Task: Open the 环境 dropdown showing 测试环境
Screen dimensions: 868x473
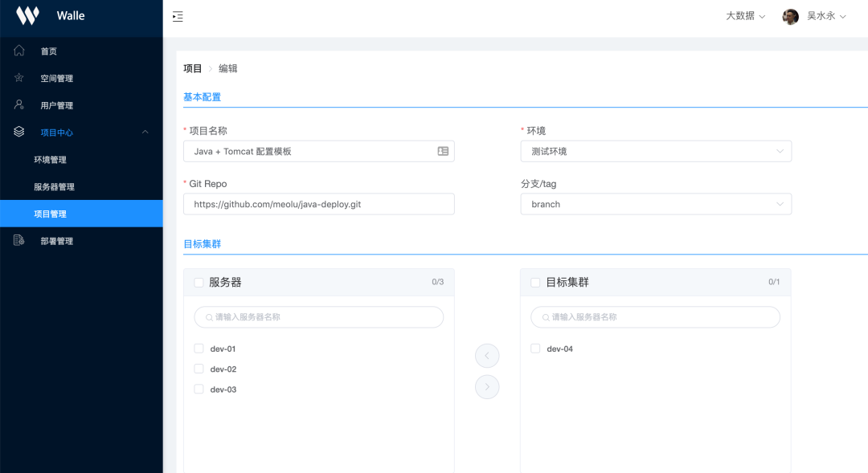Action: [656, 151]
